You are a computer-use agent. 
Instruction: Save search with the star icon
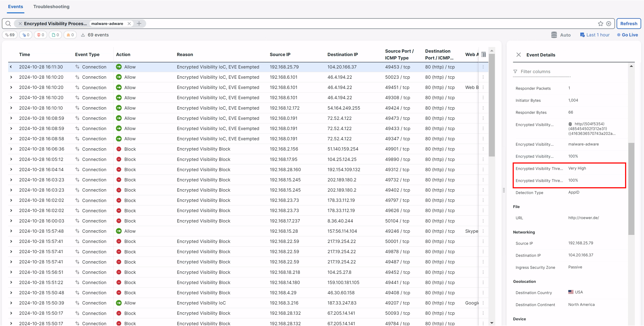(600, 24)
